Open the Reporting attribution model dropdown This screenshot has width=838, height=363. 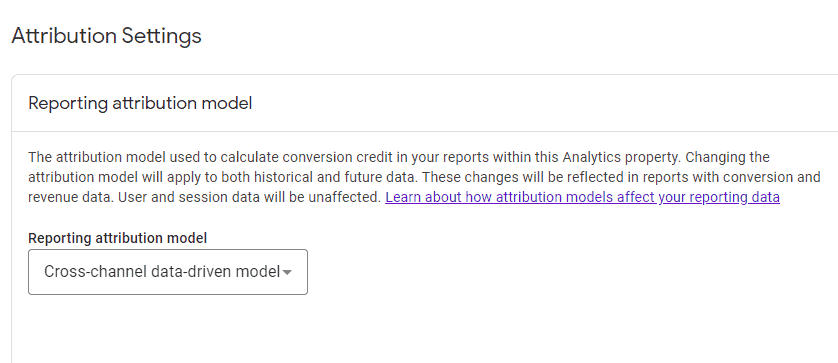click(x=168, y=272)
